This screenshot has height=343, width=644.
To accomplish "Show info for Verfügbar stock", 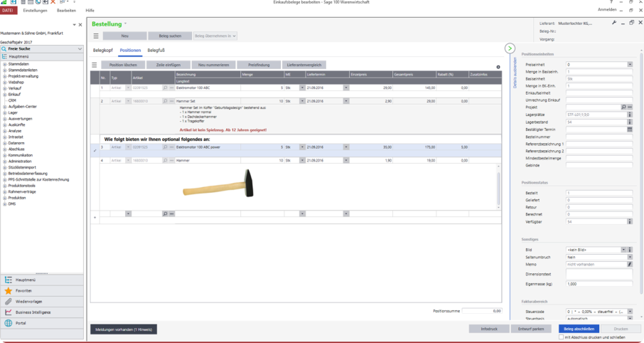I will [x=630, y=222].
